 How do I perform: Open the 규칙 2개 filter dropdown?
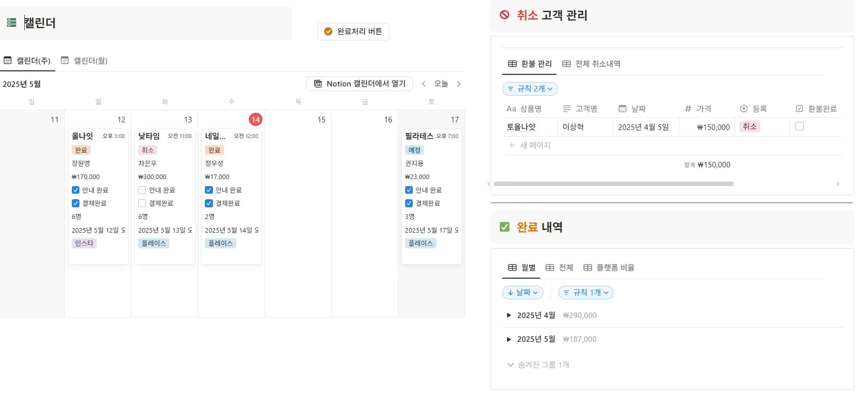click(530, 89)
